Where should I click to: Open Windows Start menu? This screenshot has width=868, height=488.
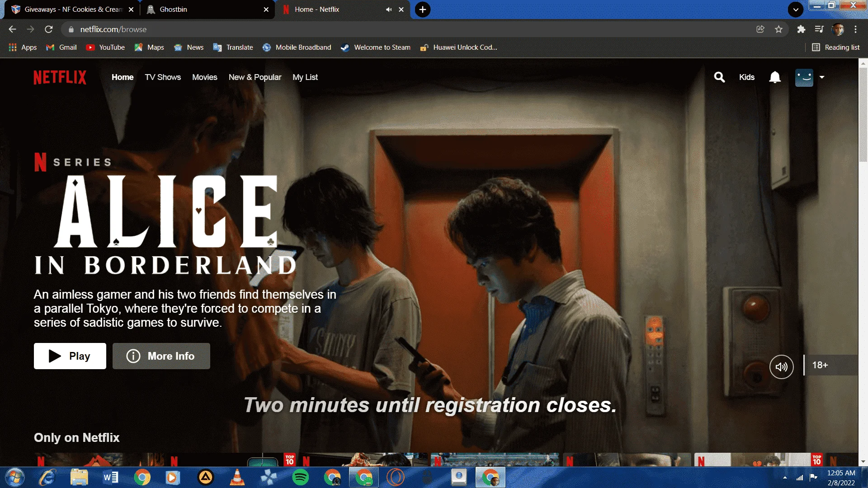point(14,477)
